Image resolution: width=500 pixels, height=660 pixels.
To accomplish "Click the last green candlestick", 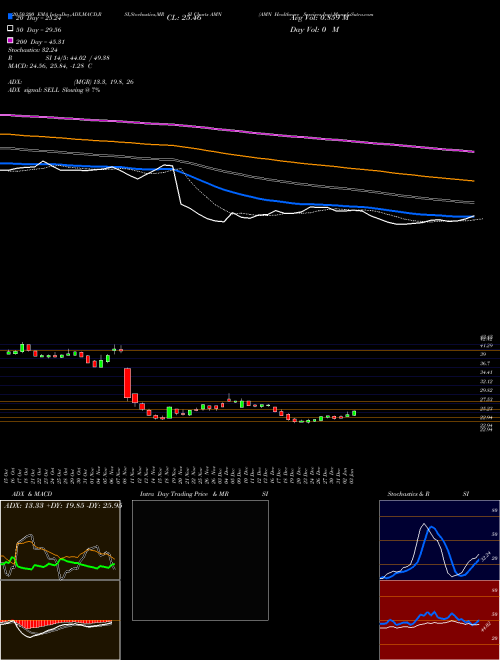I will click(354, 413).
